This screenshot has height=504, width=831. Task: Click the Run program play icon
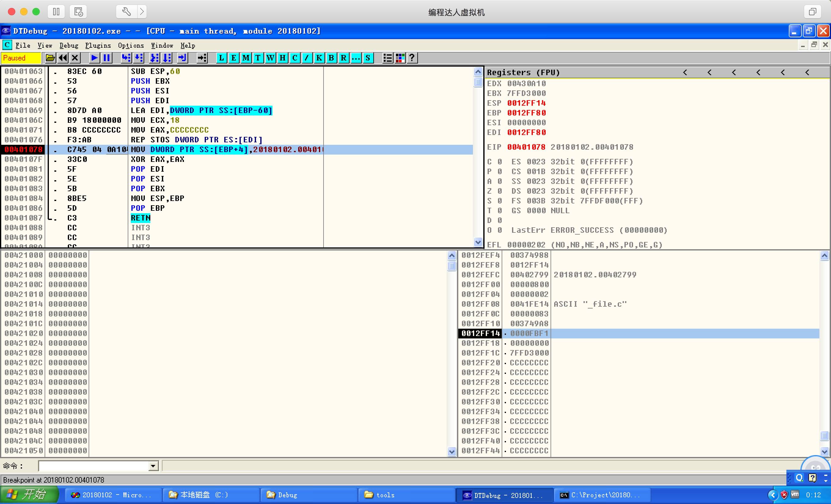click(x=94, y=58)
